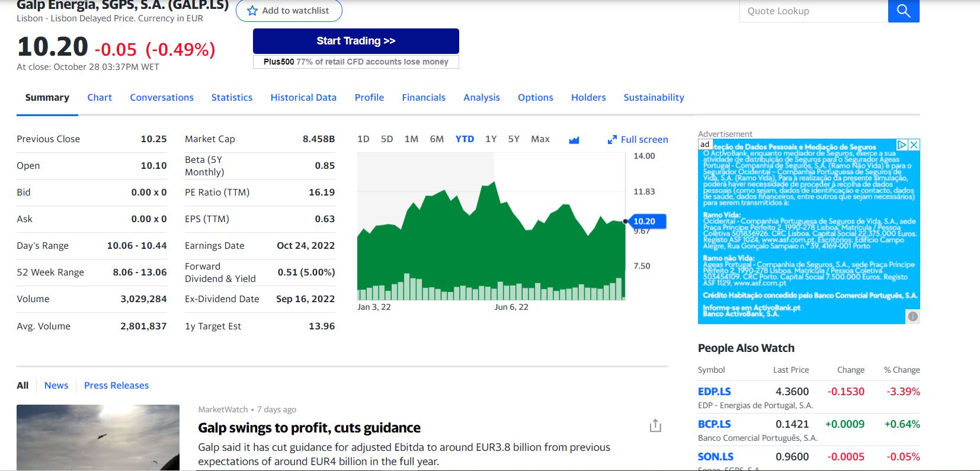Click the Market Cap value 8.458B
This screenshot has width=980, height=471.
pyautogui.click(x=319, y=139)
